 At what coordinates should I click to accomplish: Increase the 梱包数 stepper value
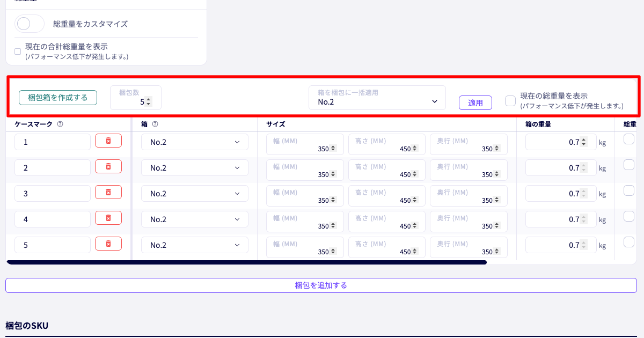coord(149,99)
